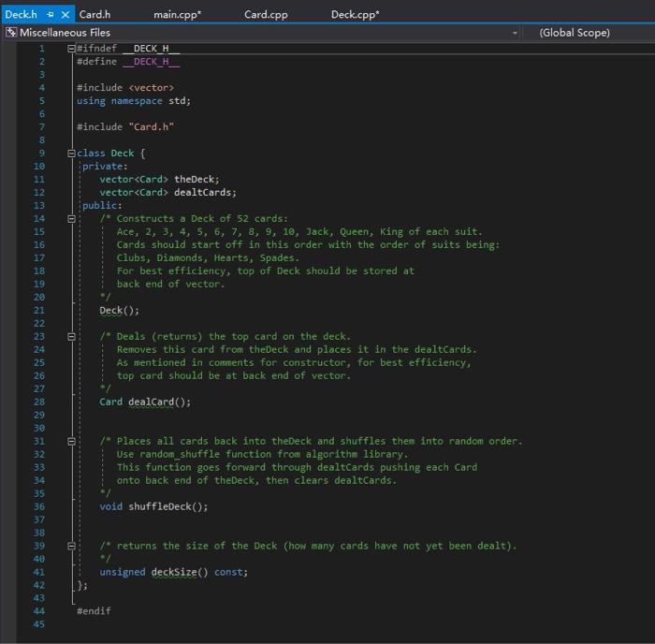Switch to the Card.cpp tab

click(x=266, y=14)
